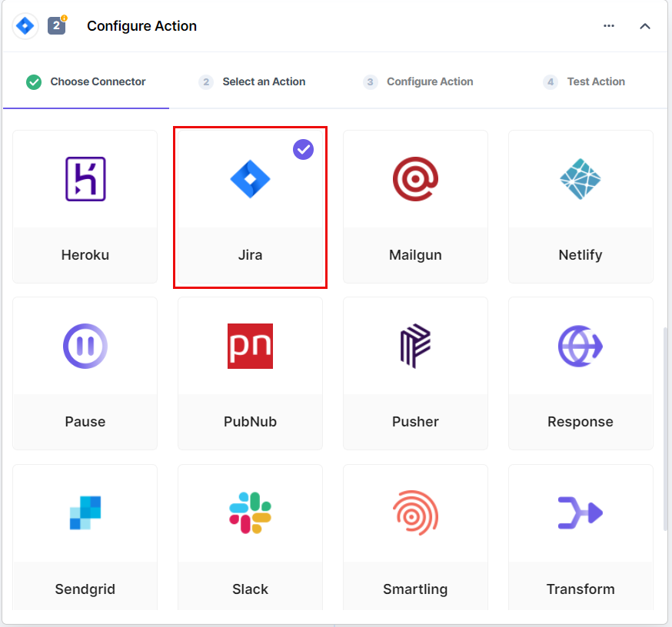
Task: Select the Heroku connector icon
Action: [x=85, y=179]
